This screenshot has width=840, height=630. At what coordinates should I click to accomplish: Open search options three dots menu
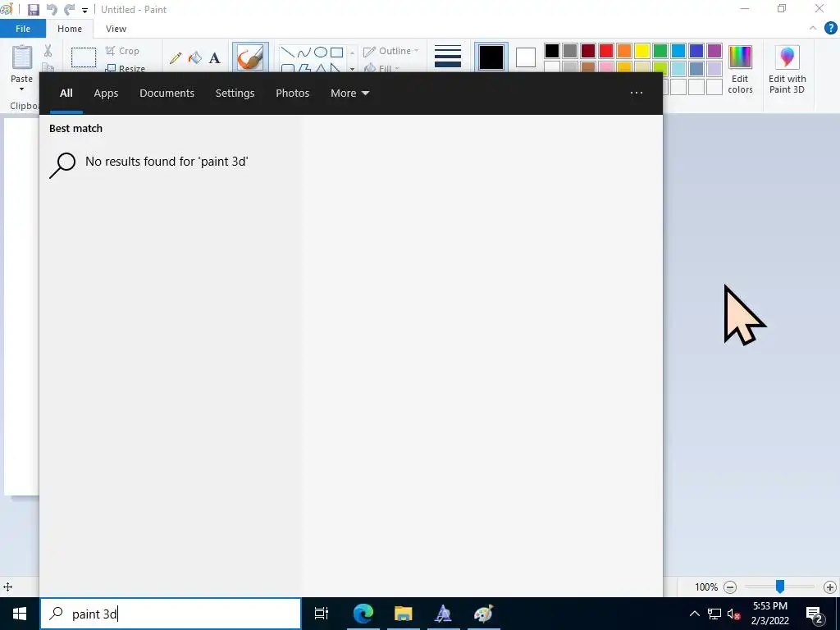tap(637, 93)
